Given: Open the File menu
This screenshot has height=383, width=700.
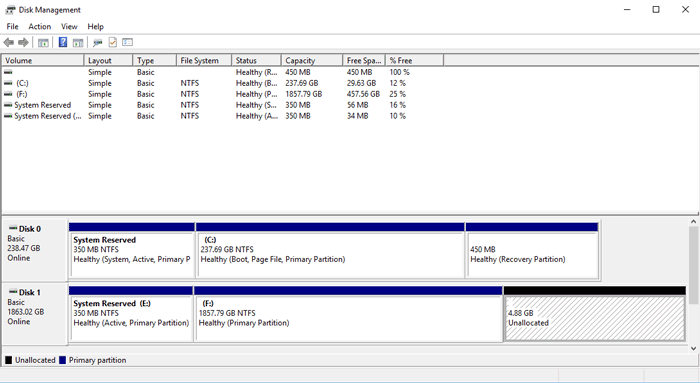Looking at the screenshot, I should (x=12, y=26).
